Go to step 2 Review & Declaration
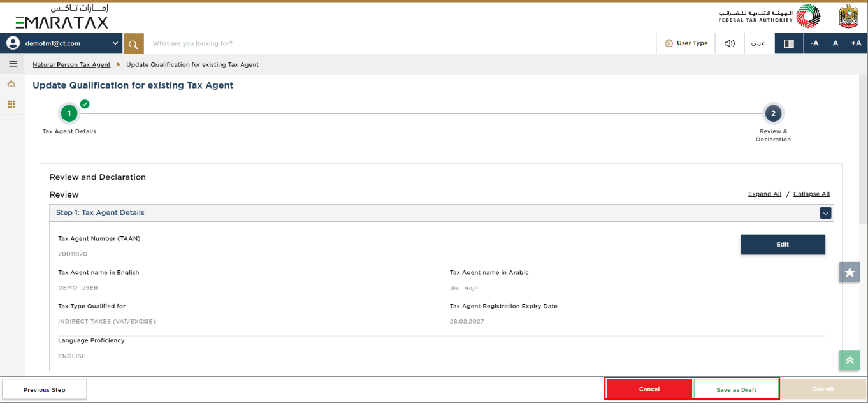Viewport: 868px width, 413px height. pyautogui.click(x=773, y=113)
